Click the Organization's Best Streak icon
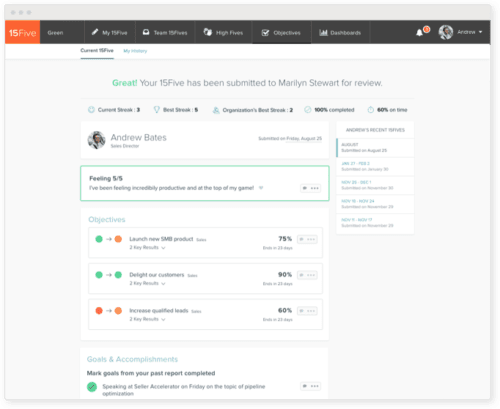Image resolution: width=500 pixels, height=409 pixels. 216,110
